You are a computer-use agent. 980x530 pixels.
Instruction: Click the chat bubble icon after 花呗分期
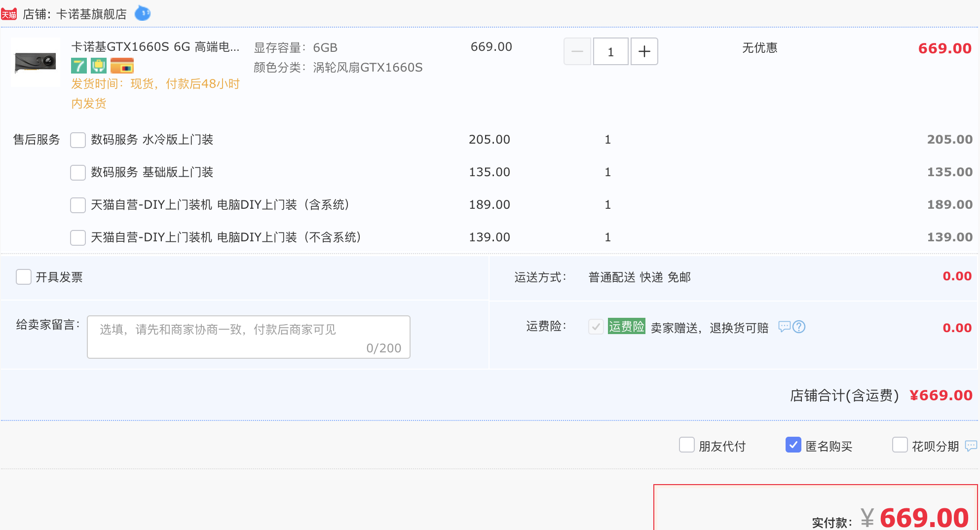[971, 446]
